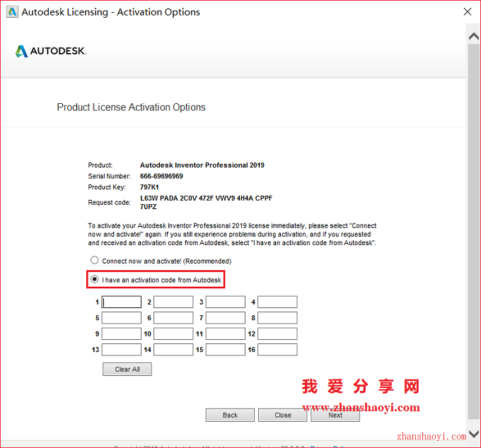Click activation code field 1
481x448 pixels.
[122, 302]
